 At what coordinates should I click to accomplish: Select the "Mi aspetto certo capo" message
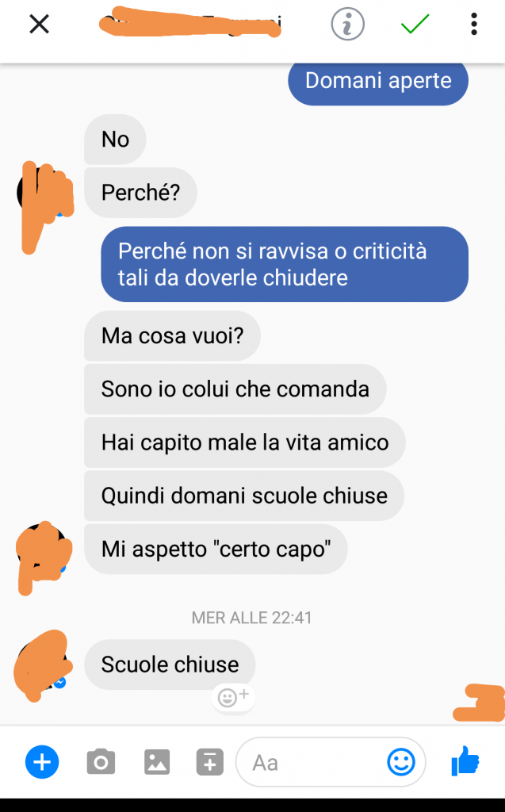point(216,549)
